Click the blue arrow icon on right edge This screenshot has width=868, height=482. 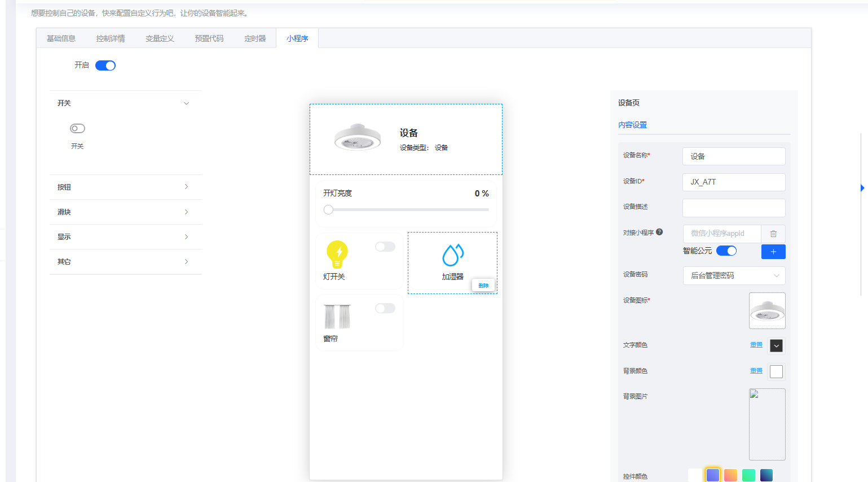(x=862, y=188)
